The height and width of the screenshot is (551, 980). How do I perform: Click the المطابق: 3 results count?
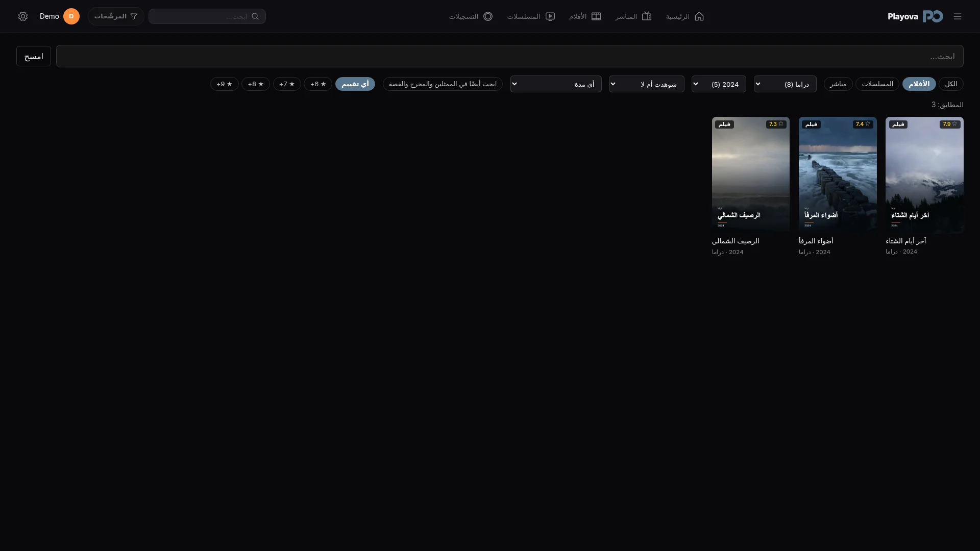click(x=947, y=105)
